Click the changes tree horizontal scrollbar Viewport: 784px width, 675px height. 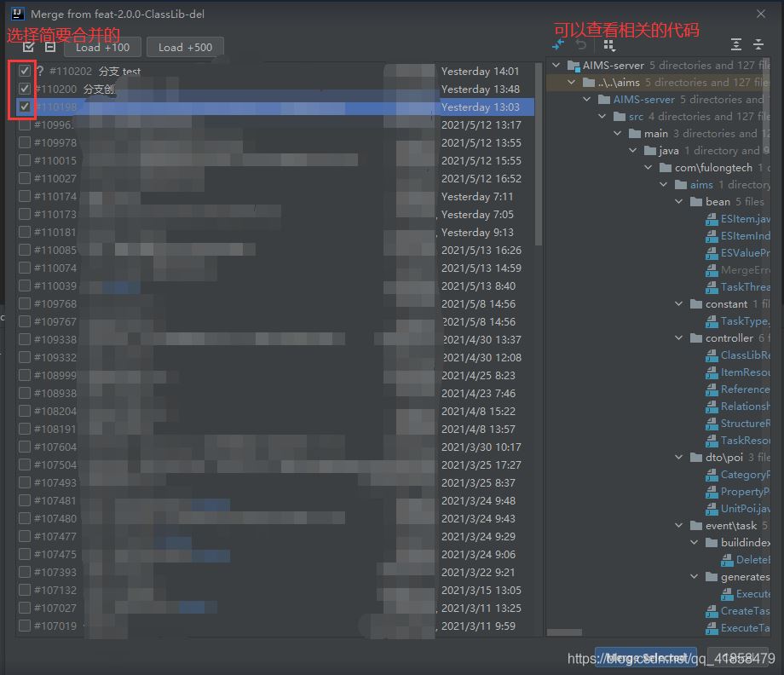tap(564, 632)
